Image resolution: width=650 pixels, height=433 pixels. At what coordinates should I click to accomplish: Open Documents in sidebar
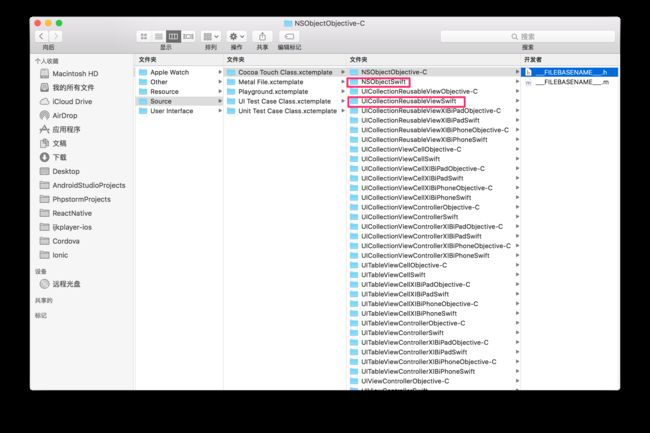tap(53, 143)
